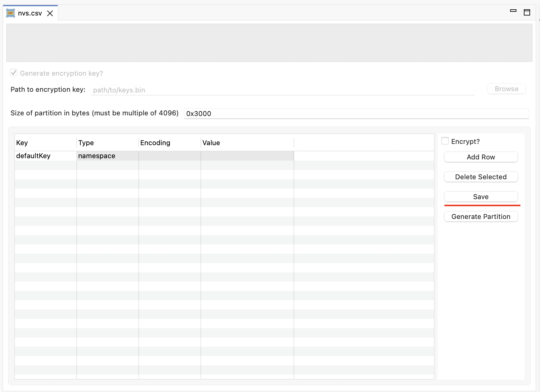Viewport: 540px width, 392px height.
Task: Maximize the editor using the restore icon
Action: pos(527,13)
